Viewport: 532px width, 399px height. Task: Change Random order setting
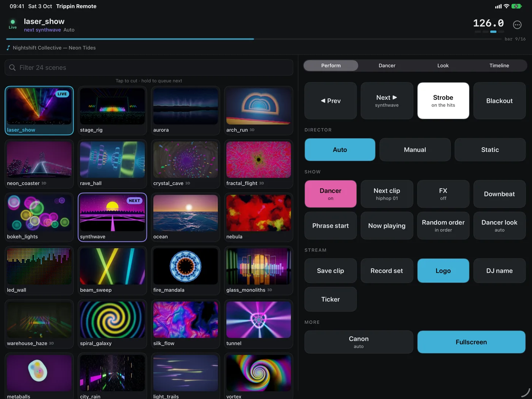point(443,226)
